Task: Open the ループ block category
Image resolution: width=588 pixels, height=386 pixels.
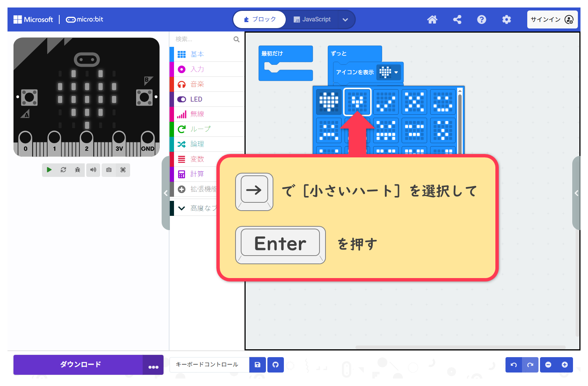Action: [207, 129]
